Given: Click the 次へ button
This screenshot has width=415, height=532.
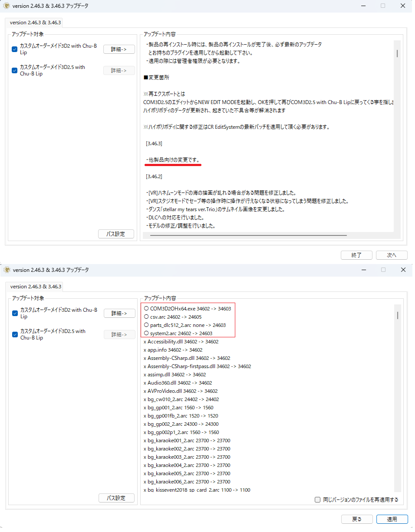Looking at the screenshot, I should click(392, 255).
